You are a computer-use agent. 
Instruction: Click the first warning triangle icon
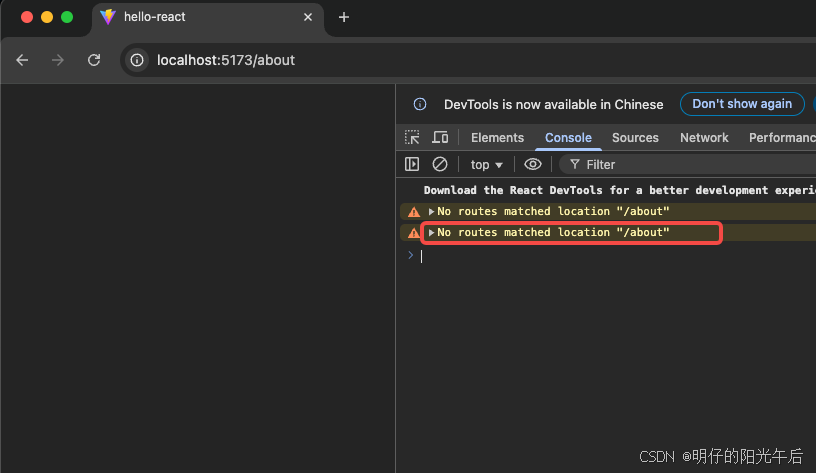(x=414, y=212)
